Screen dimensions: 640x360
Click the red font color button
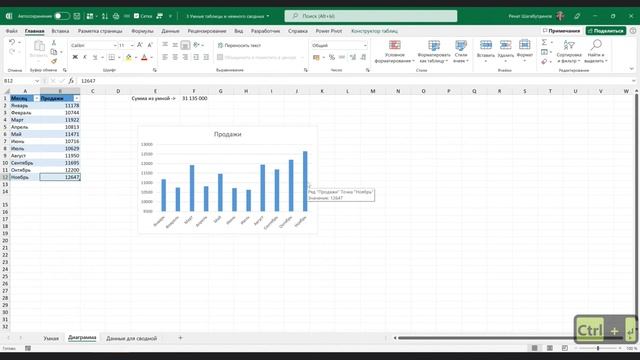(x=144, y=58)
